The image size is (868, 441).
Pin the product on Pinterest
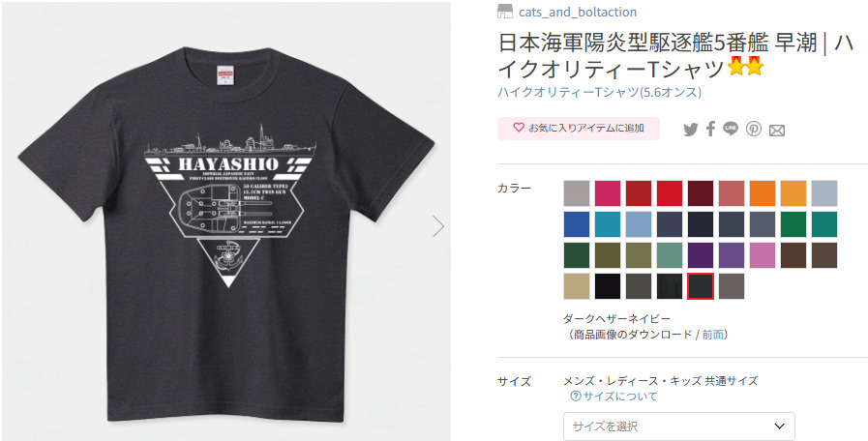pyautogui.click(x=754, y=129)
